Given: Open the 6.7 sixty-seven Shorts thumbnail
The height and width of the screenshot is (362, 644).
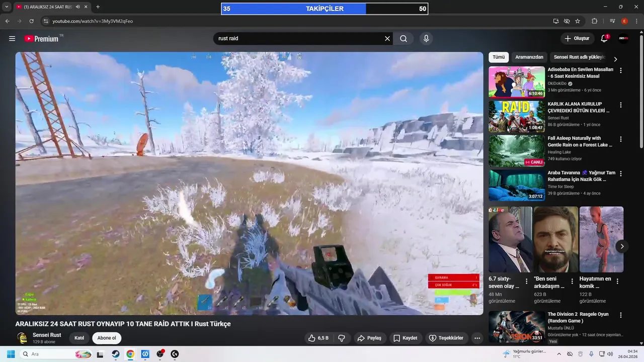Looking at the screenshot, I should (510, 239).
